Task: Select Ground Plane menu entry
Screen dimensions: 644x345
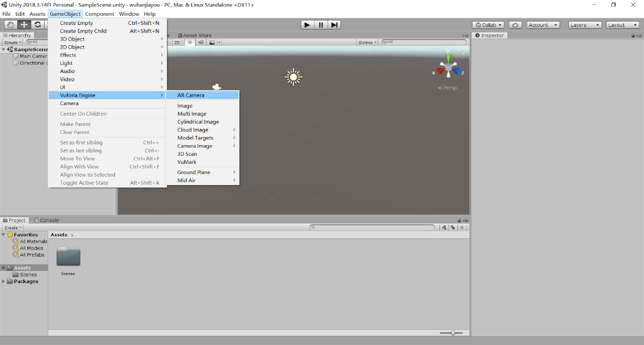Action: 194,172
